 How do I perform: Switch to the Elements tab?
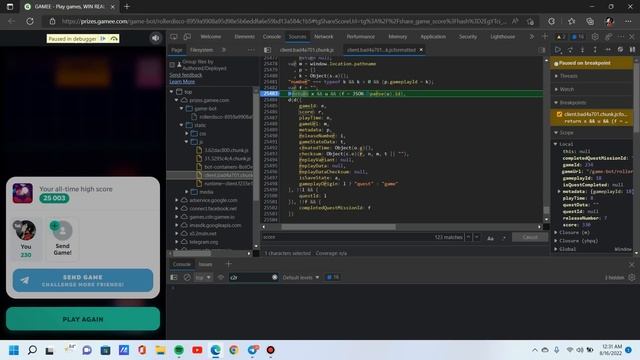coord(244,37)
